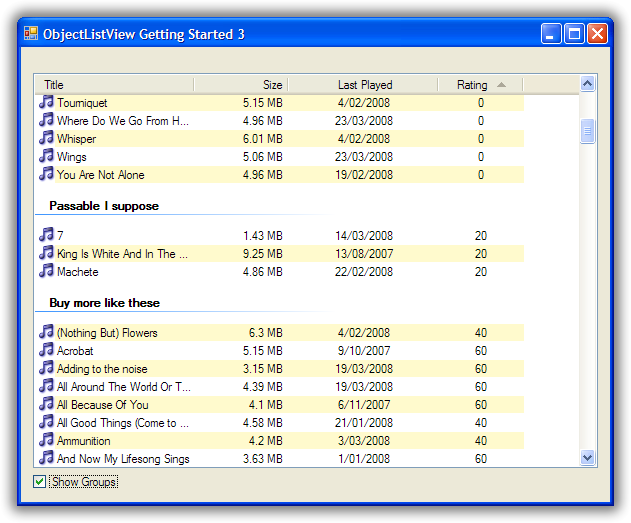Click the 13/08/2007 last played date

[x=364, y=254]
